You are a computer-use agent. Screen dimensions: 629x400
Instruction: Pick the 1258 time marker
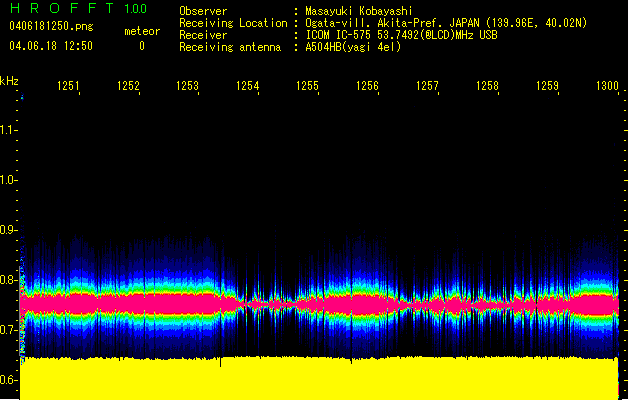[487, 87]
